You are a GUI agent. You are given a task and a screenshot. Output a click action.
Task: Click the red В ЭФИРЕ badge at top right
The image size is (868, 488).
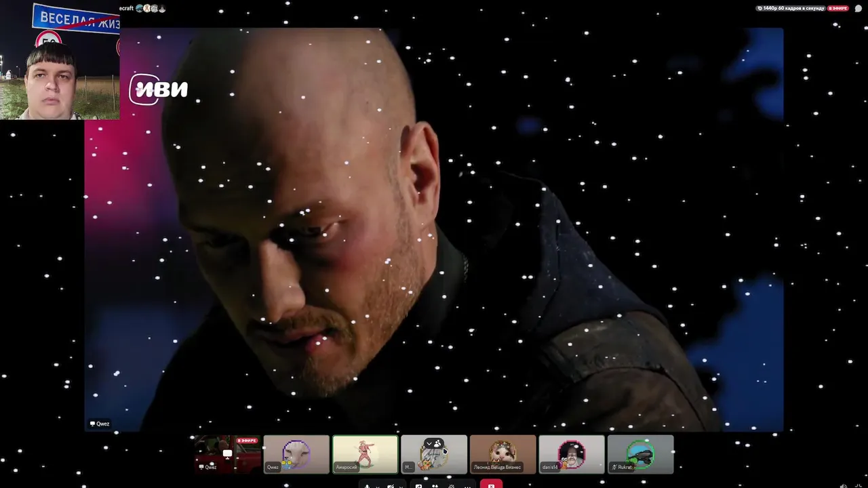(x=838, y=8)
